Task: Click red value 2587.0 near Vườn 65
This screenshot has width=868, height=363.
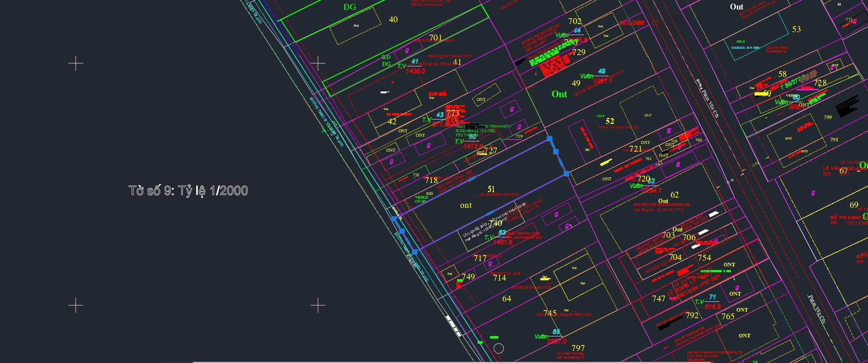Action: tap(557, 341)
